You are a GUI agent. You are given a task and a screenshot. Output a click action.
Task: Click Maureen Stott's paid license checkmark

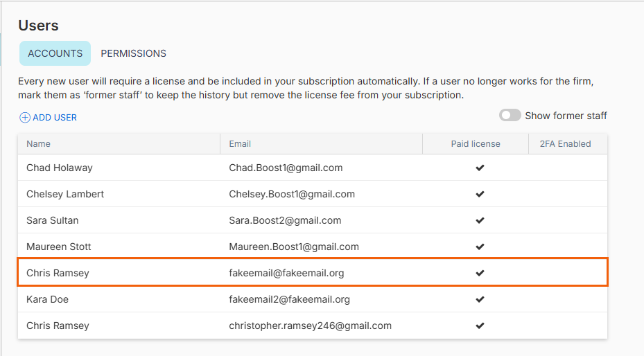coord(480,247)
